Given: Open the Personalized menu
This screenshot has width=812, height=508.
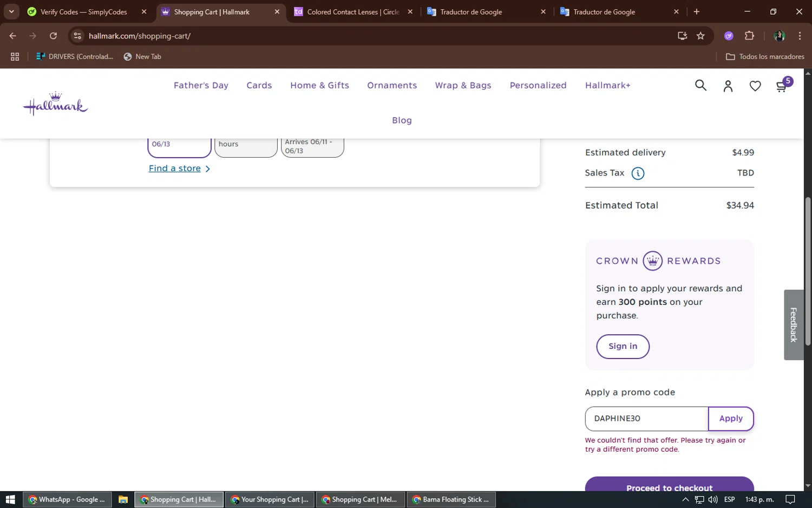Looking at the screenshot, I should tap(538, 86).
